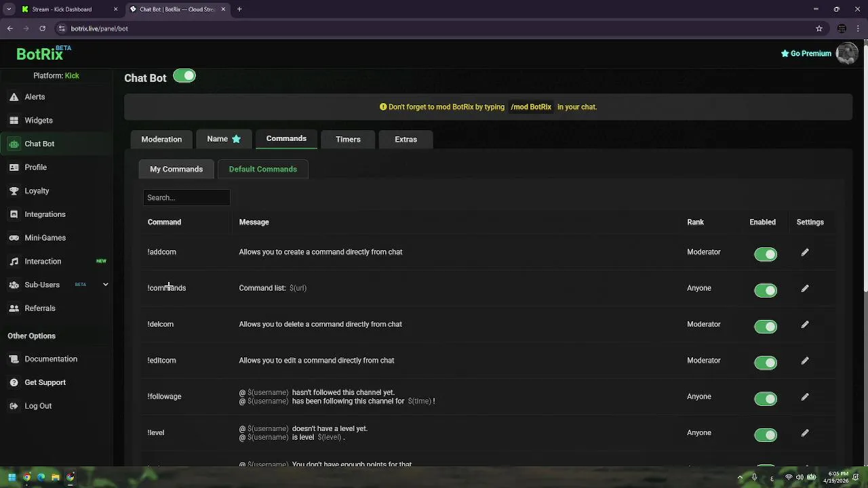Image resolution: width=868 pixels, height=488 pixels.
Task: Edit the !delcom command with pencil
Action: [x=805, y=325]
